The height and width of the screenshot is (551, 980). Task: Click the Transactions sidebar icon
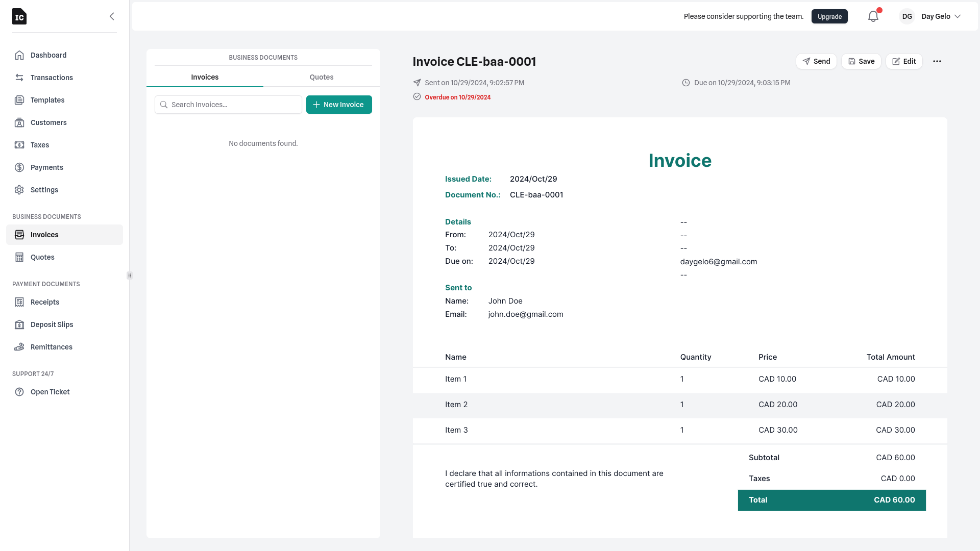click(x=19, y=78)
